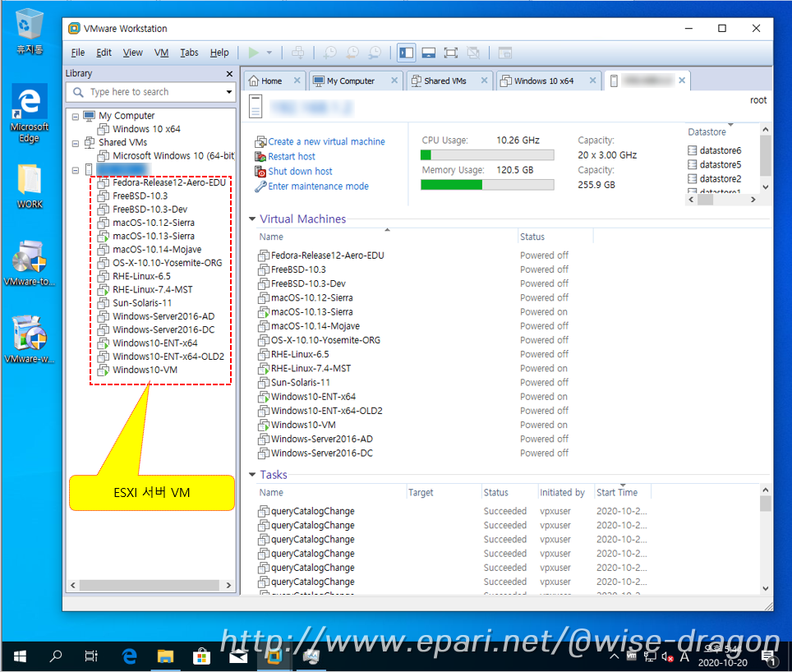The width and height of the screenshot is (792, 672).
Task: Open the power options dropdown arrow
Action: [x=269, y=53]
